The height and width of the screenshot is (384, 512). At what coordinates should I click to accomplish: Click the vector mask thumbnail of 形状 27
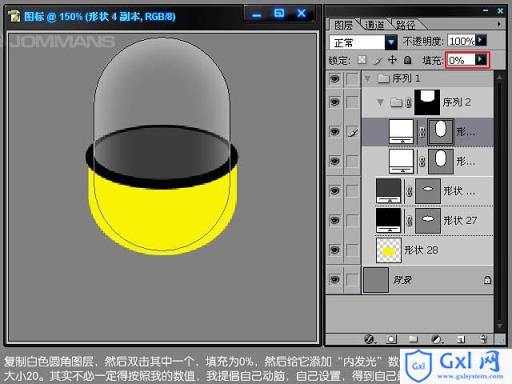(428, 220)
